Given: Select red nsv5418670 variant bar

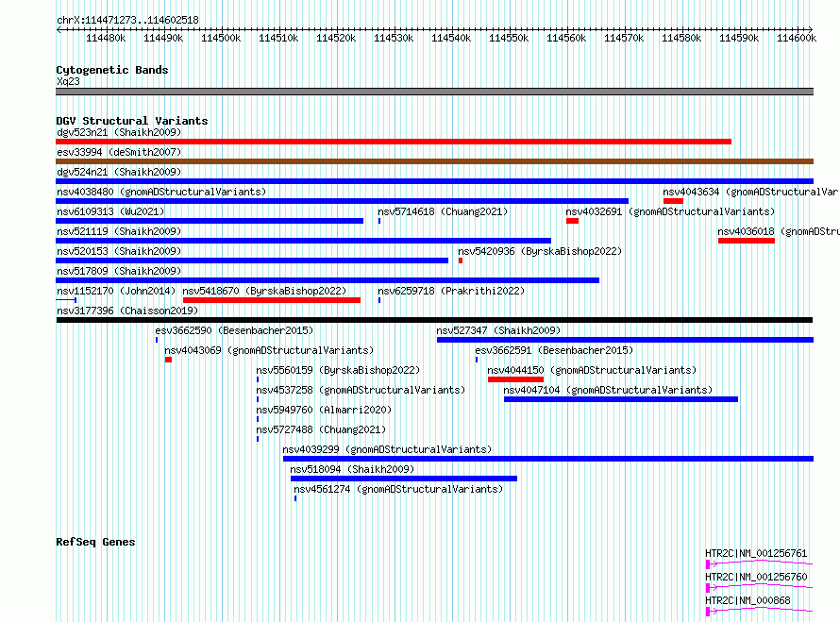Looking at the screenshot, I should pos(272,300).
